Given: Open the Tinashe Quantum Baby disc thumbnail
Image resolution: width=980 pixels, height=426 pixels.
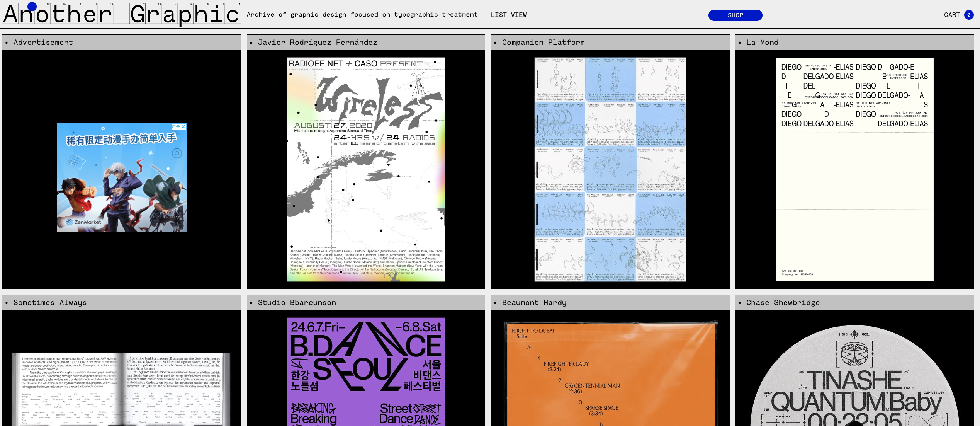Looking at the screenshot, I should click(x=854, y=376).
